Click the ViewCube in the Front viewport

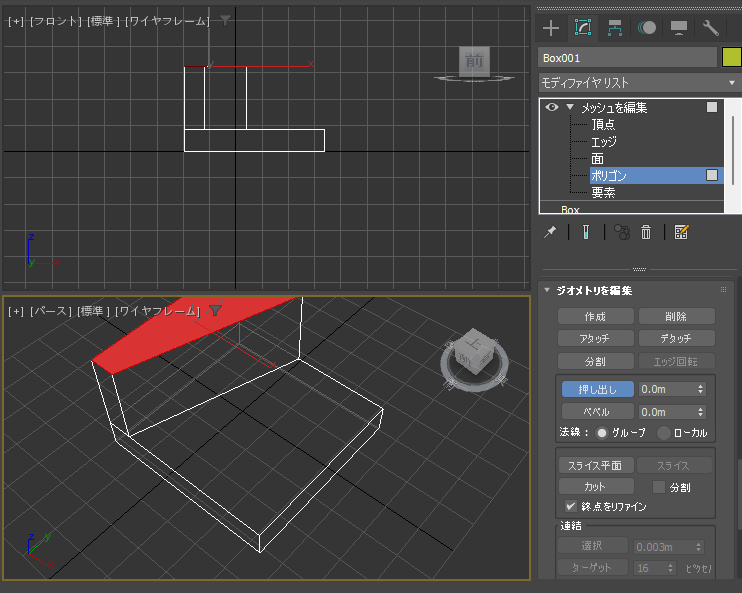click(474, 64)
